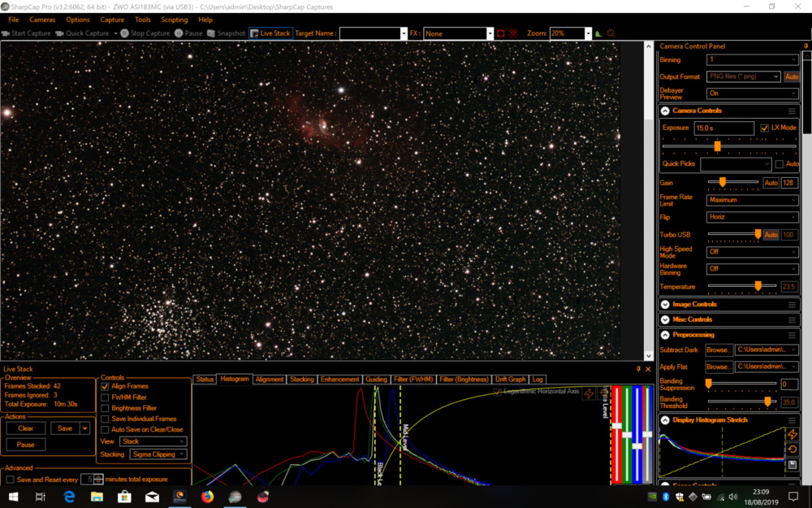Image resolution: width=812 pixels, height=508 pixels.
Task: Click the Quick Capture toolbar button
Action: pyautogui.click(x=82, y=33)
